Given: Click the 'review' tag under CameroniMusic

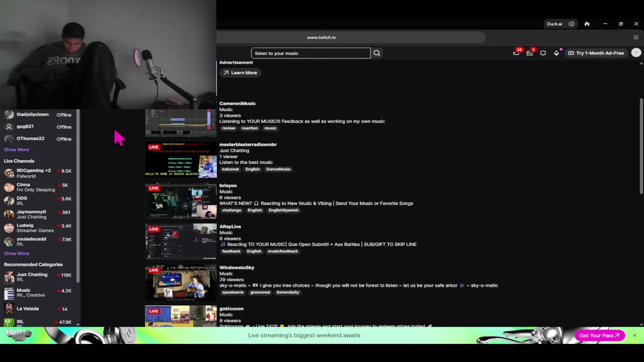Looking at the screenshot, I should coord(228,128).
